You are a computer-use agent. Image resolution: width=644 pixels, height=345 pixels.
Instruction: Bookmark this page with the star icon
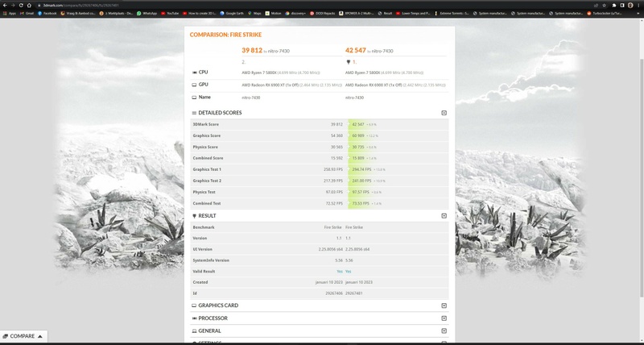click(605, 6)
